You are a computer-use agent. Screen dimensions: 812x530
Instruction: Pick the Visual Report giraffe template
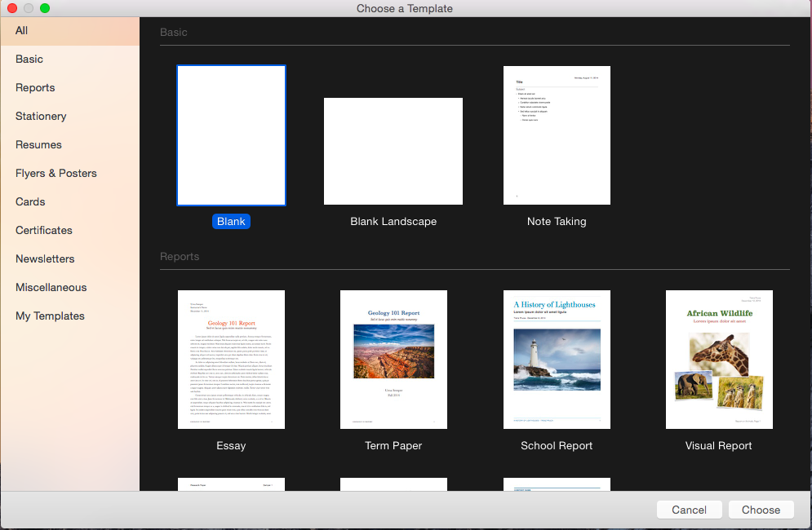tap(719, 360)
